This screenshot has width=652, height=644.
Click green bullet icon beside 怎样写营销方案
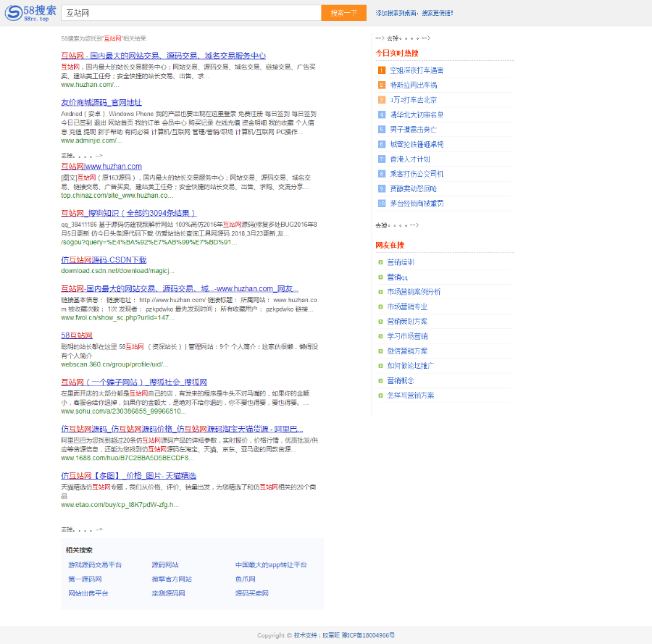tap(380, 396)
